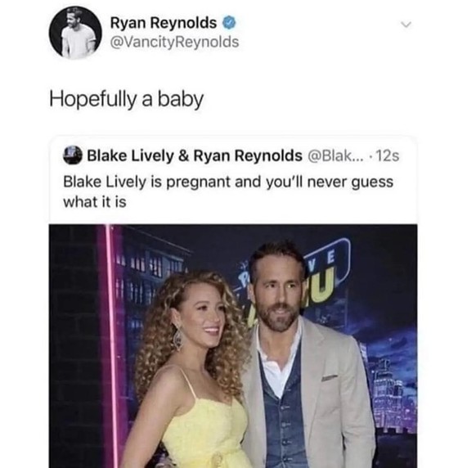Open 'Blake Lively & Ryan Reynolds' account name

pos(195,155)
